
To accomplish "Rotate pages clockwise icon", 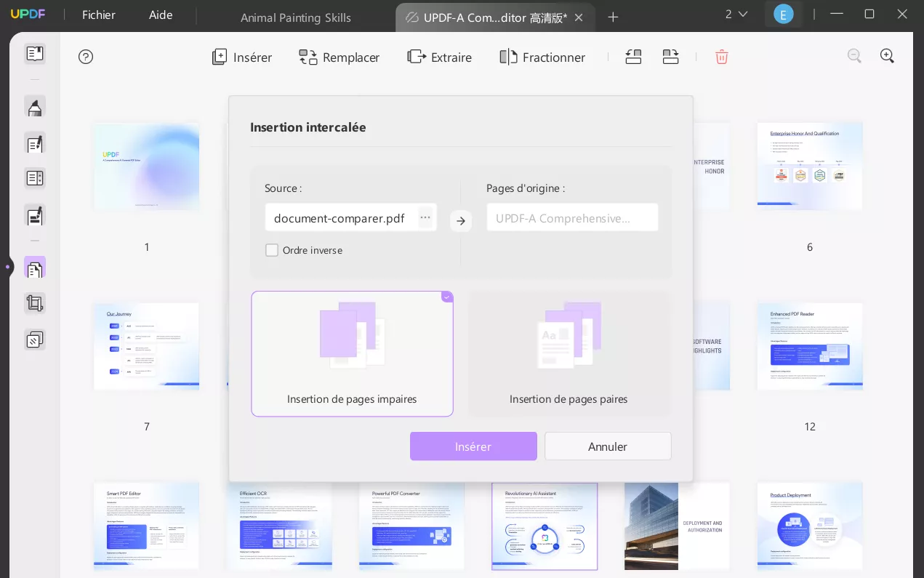I will click(670, 57).
